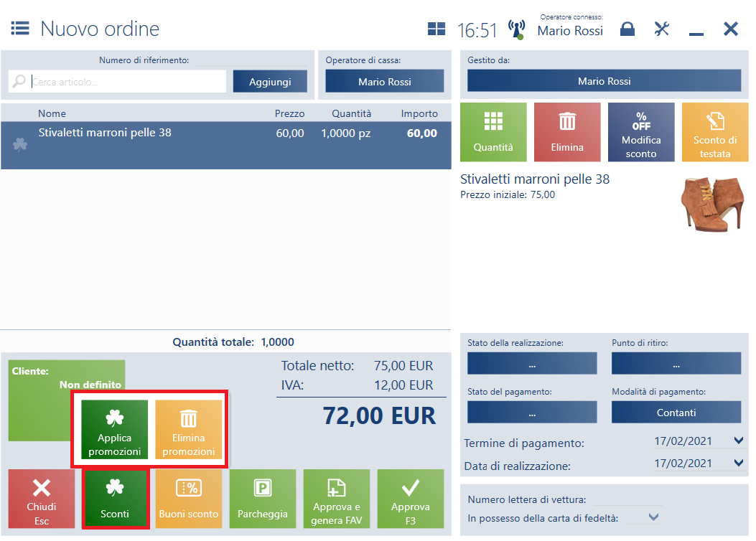This screenshot has height=541, width=756.
Task: Open Buoni sconto voucher button
Action: [x=189, y=499]
